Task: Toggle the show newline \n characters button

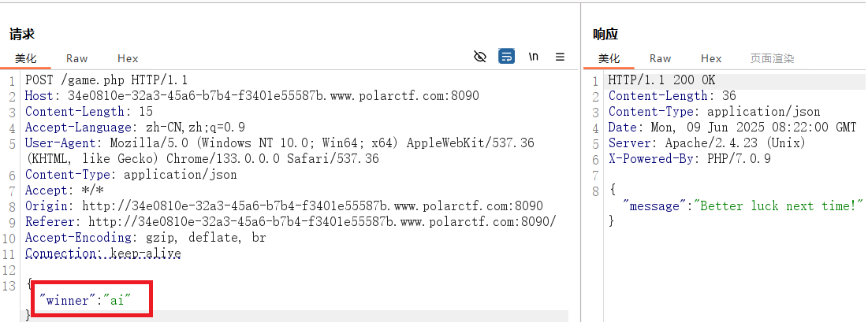Action: point(533,57)
